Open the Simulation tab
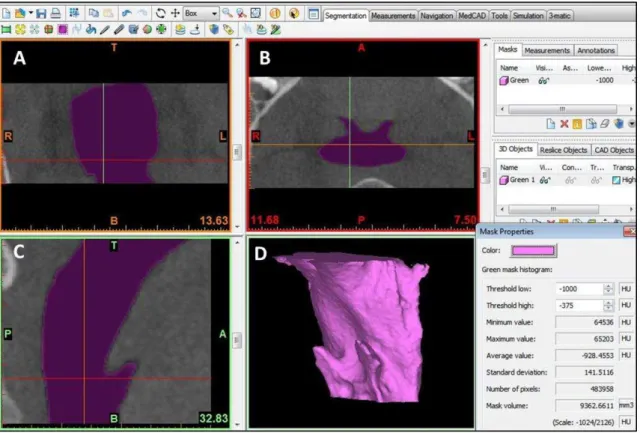This screenshot has width=640, height=433. point(528,16)
